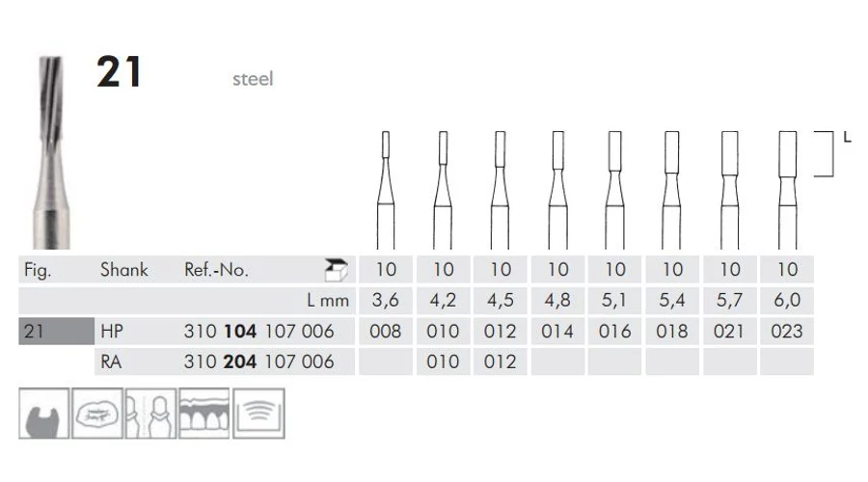The image size is (868, 482).
Task: Click pack quantity 10 above length 3,6
Action: click(386, 270)
